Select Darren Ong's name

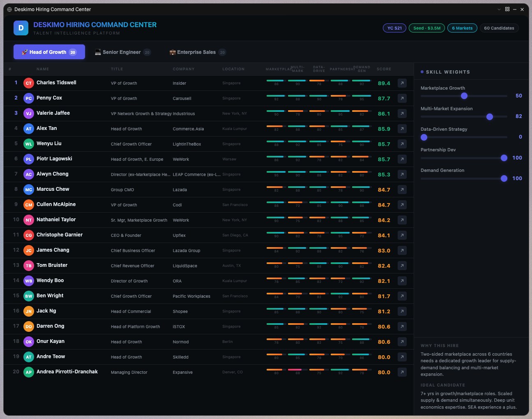tap(51, 326)
